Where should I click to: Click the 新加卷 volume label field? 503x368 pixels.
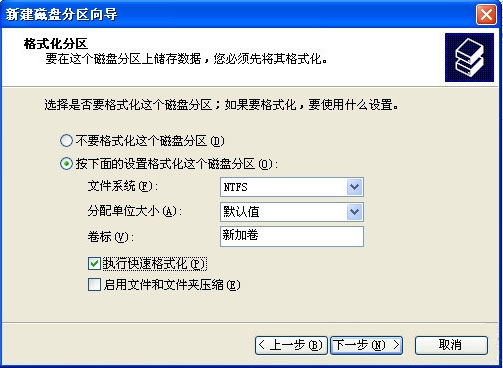click(x=292, y=236)
